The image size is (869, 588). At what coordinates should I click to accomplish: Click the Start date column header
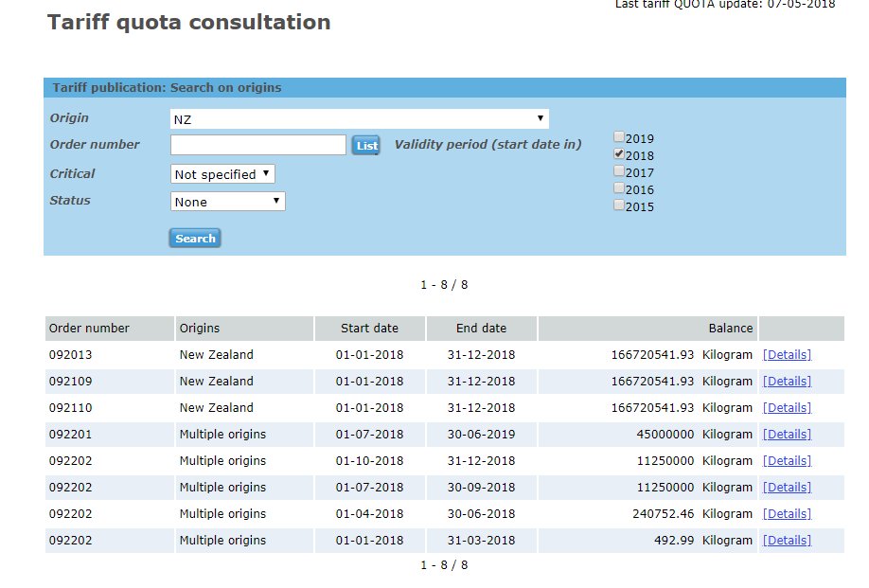tap(370, 328)
